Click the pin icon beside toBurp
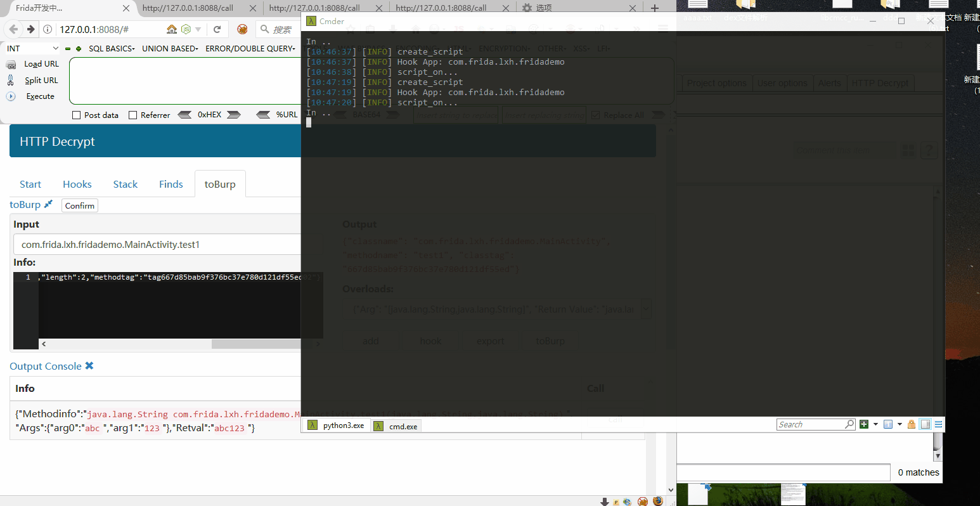Screen dimensions: 980x506 (x=48, y=204)
